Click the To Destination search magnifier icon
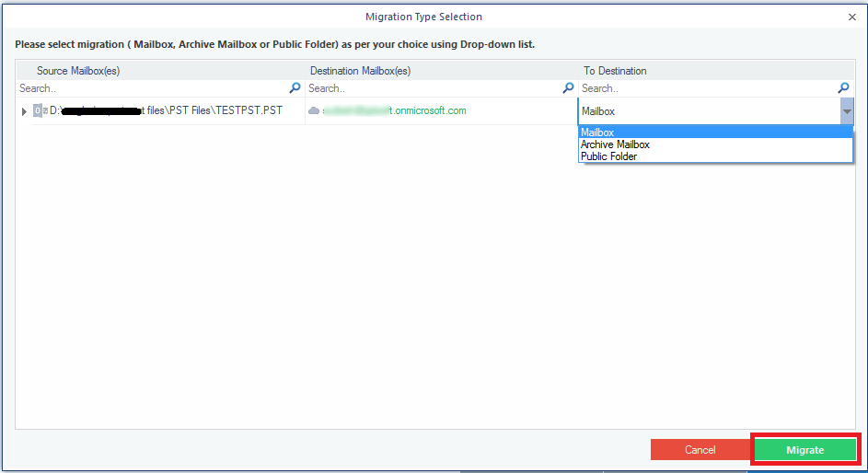 pos(843,87)
